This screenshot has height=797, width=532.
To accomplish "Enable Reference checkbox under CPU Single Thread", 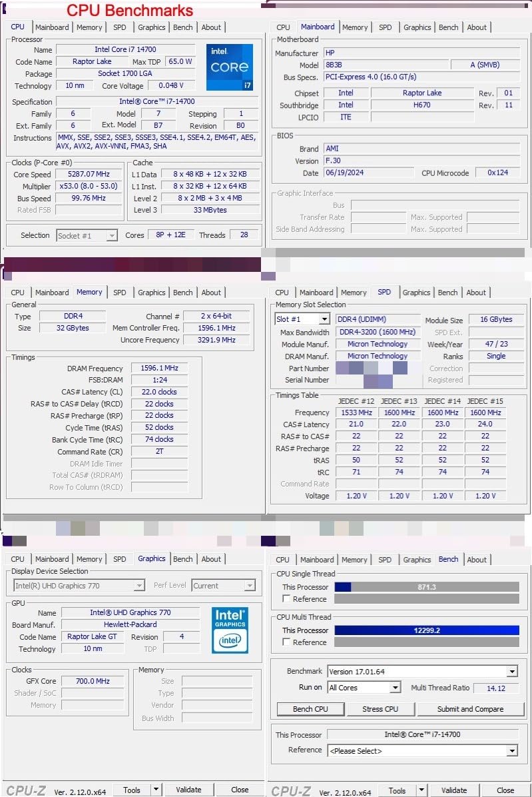I will click(x=286, y=599).
